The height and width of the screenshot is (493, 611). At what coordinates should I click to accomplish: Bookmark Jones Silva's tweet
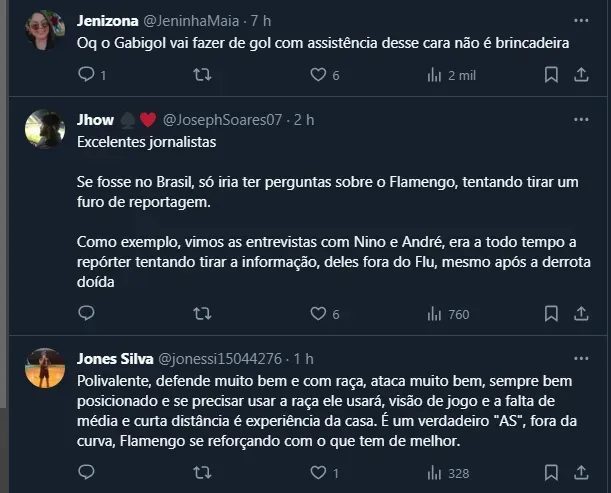[x=551, y=473]
